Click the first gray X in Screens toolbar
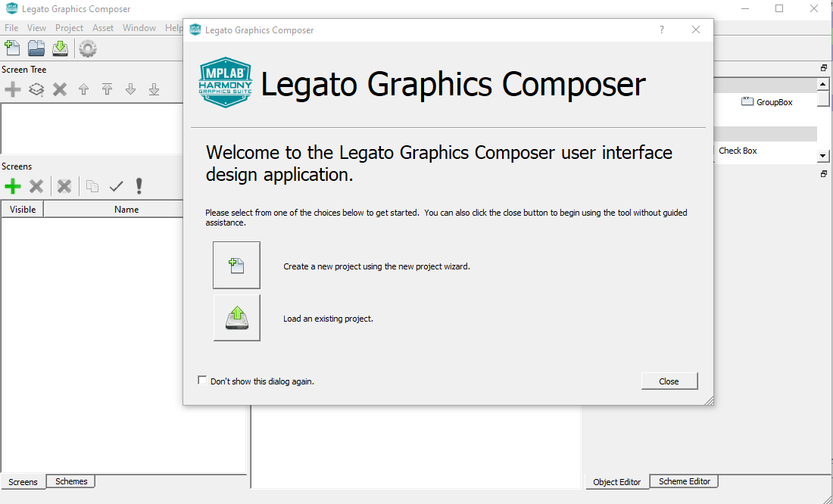 (36, 186)
